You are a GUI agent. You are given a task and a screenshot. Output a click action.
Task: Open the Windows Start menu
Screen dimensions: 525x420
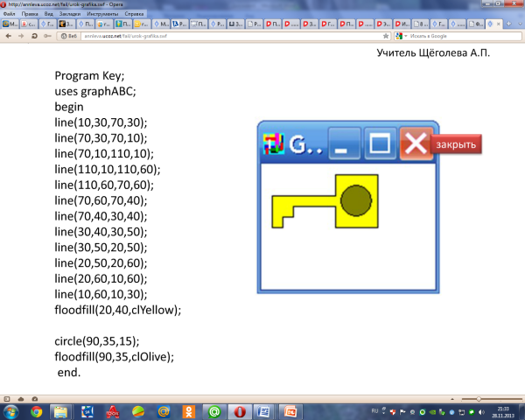coord(12,411)
